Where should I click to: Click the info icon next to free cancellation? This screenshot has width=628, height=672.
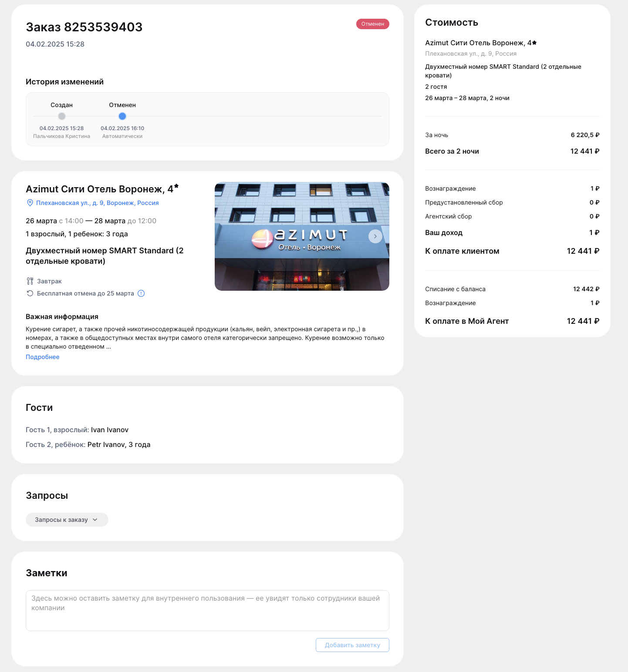coord(141,293)
